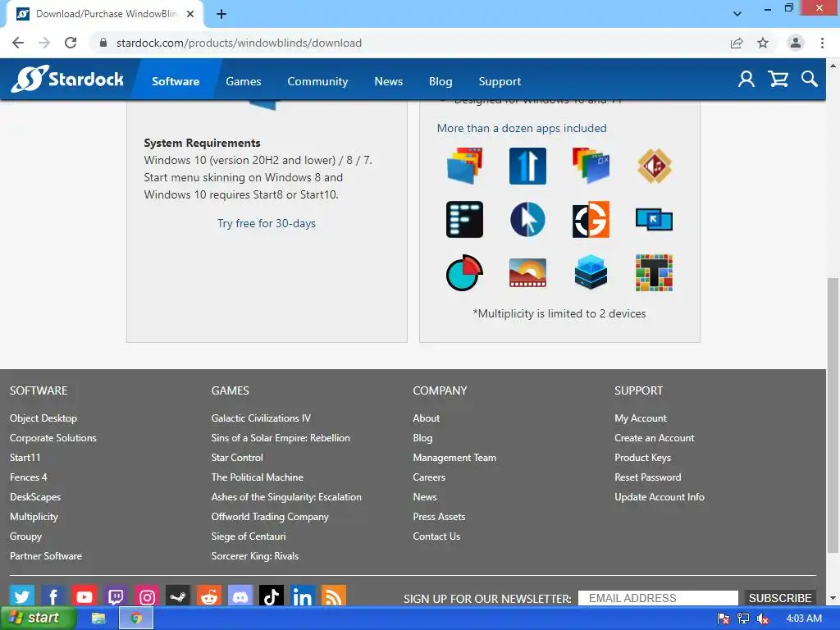Image resolution: width=840 pixels, height=630 pixels.
Task: Click Try free for 30-days link
Action: pos(267,223)
